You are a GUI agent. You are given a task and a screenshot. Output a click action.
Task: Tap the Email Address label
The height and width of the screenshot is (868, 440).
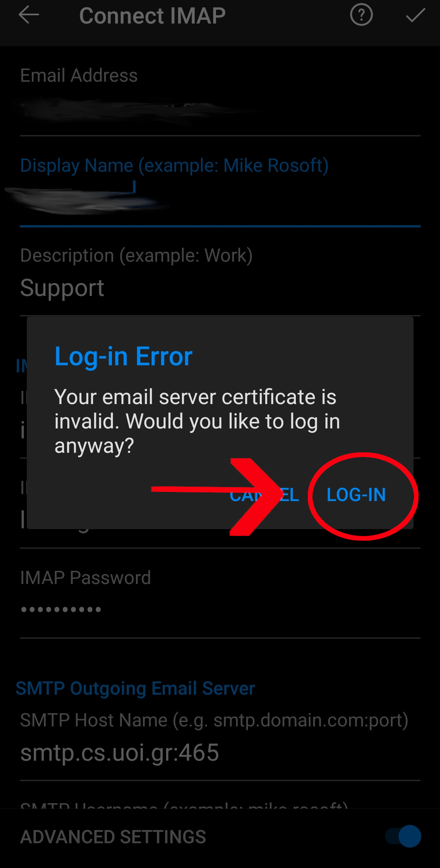79,76
